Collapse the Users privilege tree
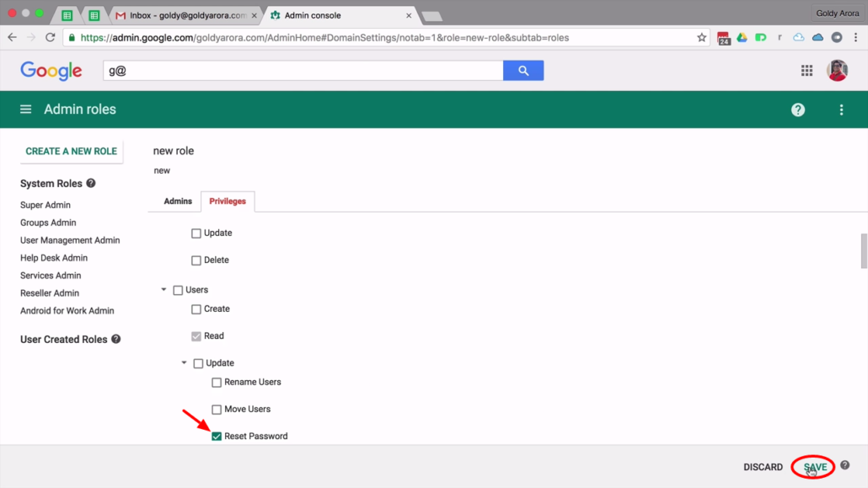 163,290
